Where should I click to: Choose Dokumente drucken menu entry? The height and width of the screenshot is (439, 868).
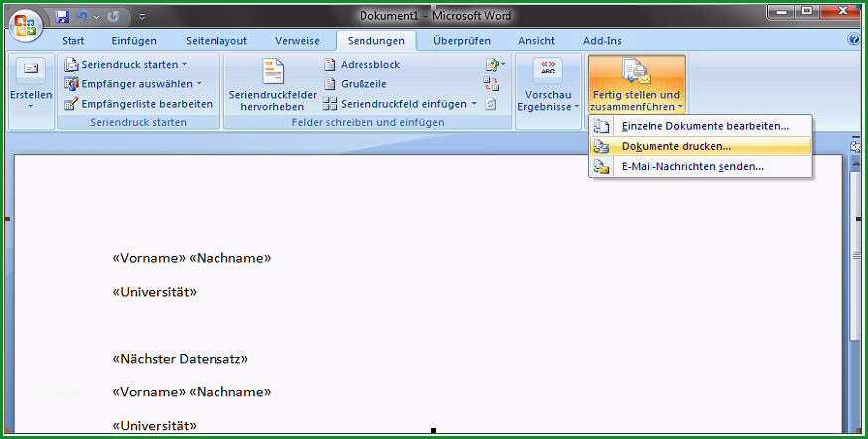(x=701, y=146)
